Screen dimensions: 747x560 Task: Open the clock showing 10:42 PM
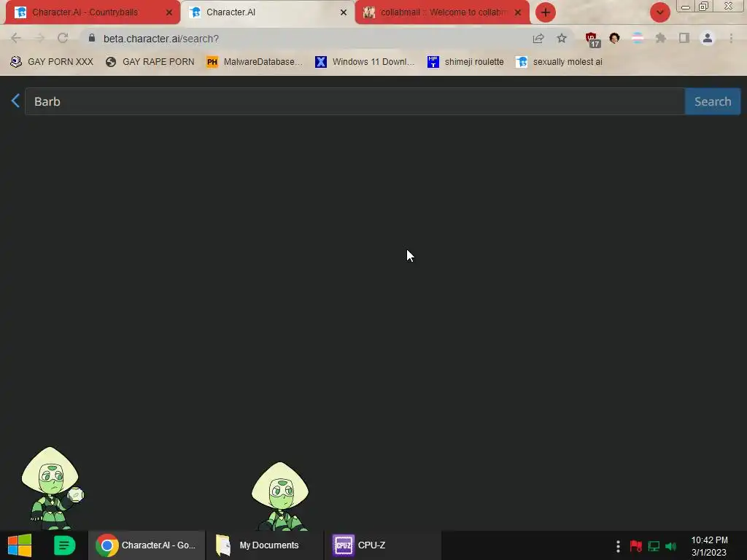pyautogui.click(x=709, y=546)
